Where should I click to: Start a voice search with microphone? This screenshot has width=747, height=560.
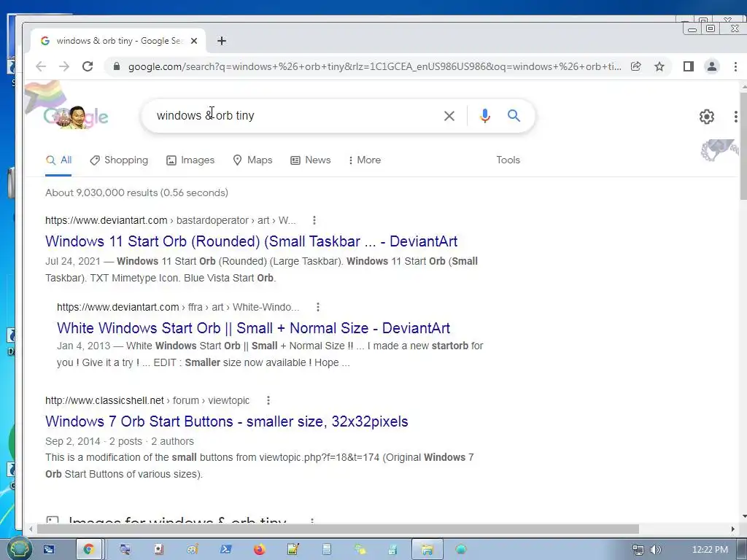pos(485,116)
